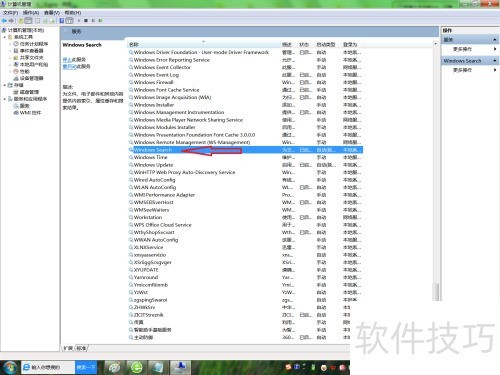Sort by the 启动类型 column header
Image resolution: width=500 pixels, height=375 pixels.
[x=328, y=44]
